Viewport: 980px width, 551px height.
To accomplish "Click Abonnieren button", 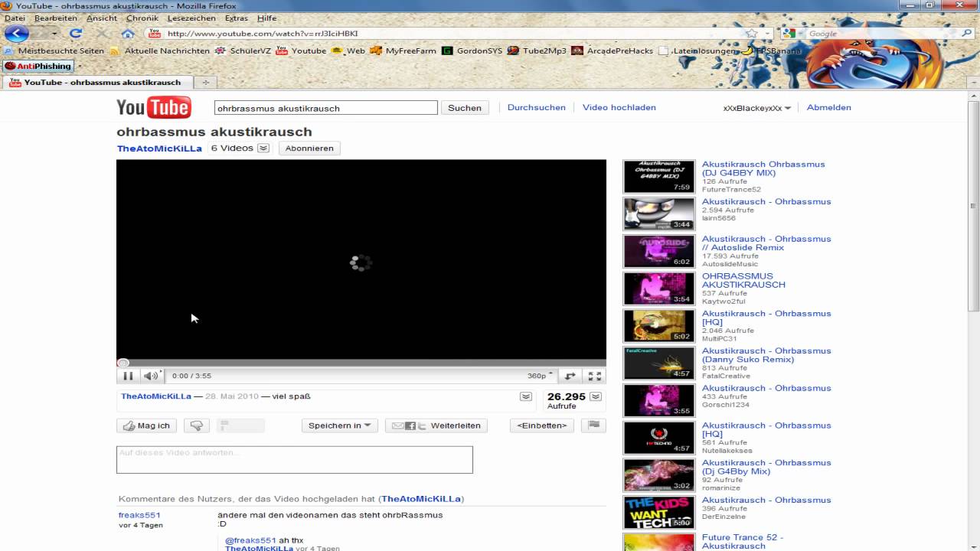I will click(309, 148).
